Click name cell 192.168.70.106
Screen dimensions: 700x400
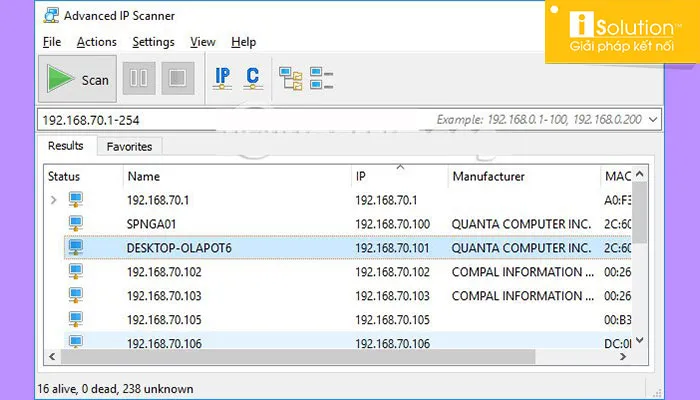(164, 343)
